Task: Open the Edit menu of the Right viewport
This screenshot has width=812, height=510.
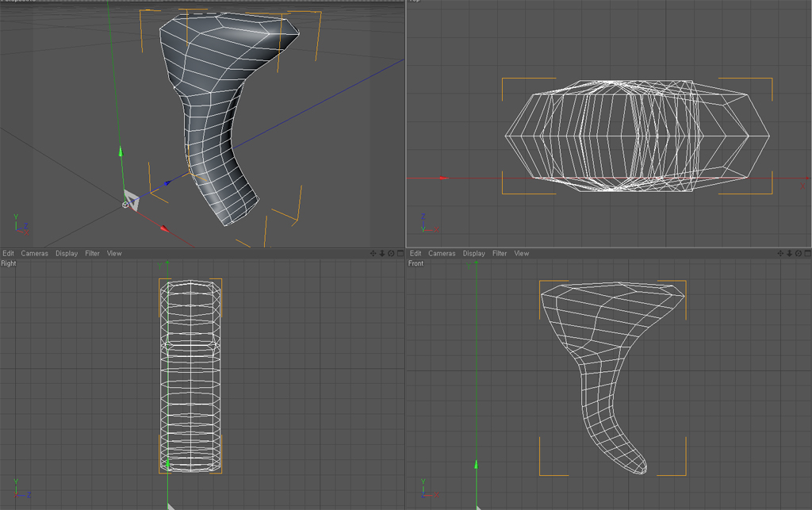Action: (x=8, y=253)
